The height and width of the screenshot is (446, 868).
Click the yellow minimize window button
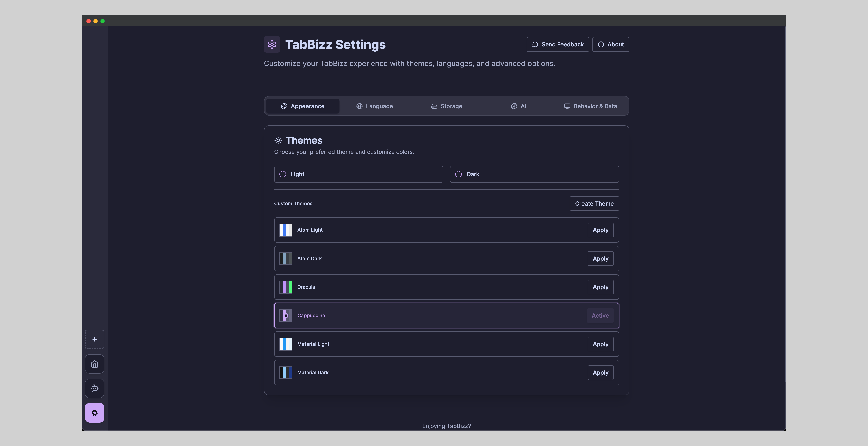(96, 21)
